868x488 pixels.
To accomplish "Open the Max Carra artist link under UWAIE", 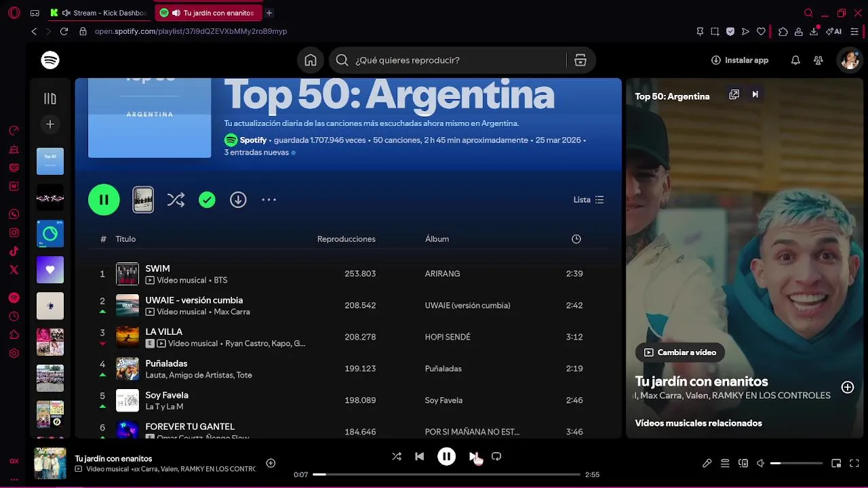I will point(232,312).
